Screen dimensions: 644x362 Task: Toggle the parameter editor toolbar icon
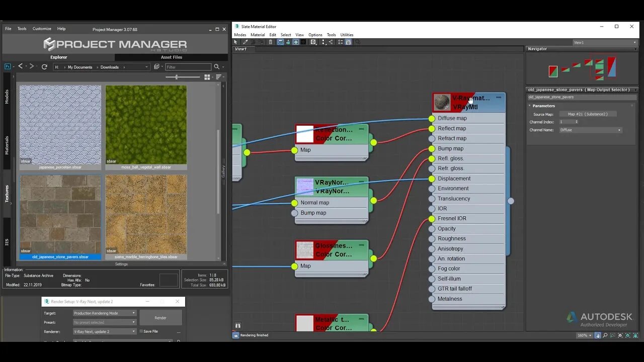348,42
